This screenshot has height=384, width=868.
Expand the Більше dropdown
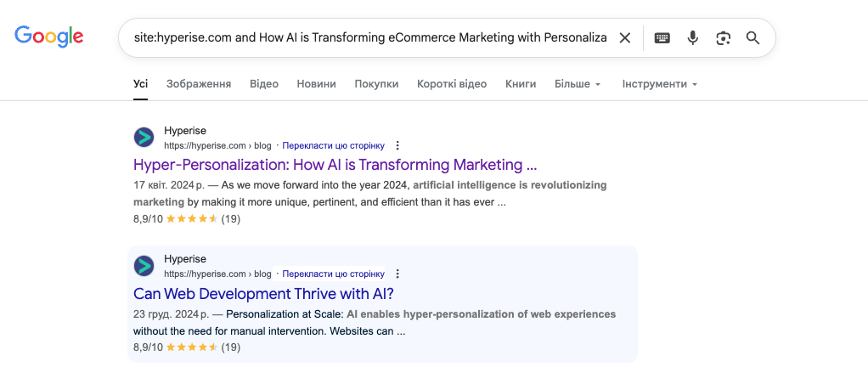(x=578, y=84)
